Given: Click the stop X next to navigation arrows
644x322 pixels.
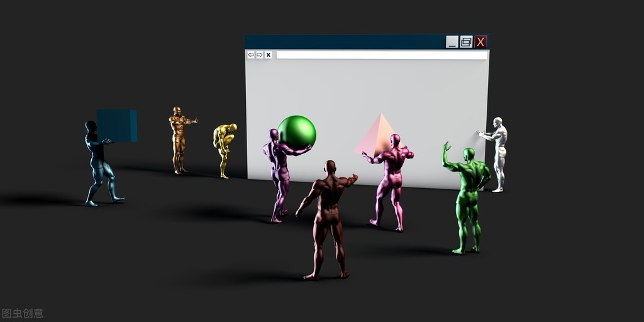Looking at the screenshot, I should tap(268, 55).
